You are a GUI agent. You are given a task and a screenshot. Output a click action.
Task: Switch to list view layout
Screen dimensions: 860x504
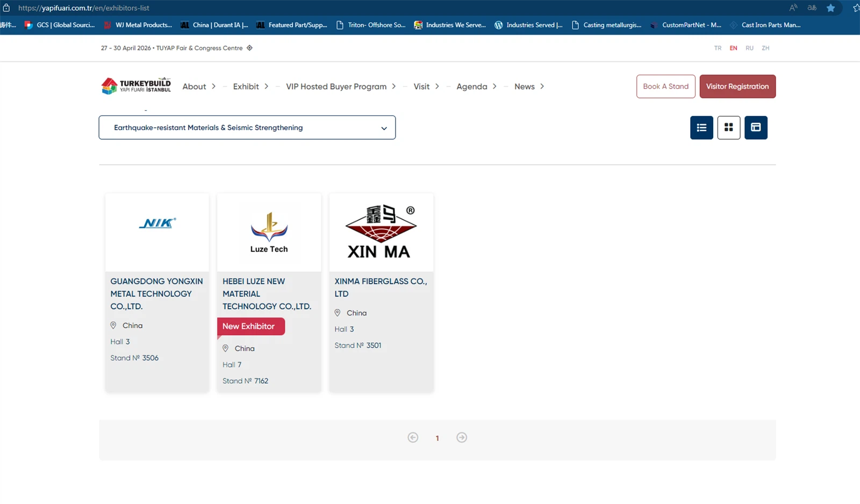(x=701, y=127)
